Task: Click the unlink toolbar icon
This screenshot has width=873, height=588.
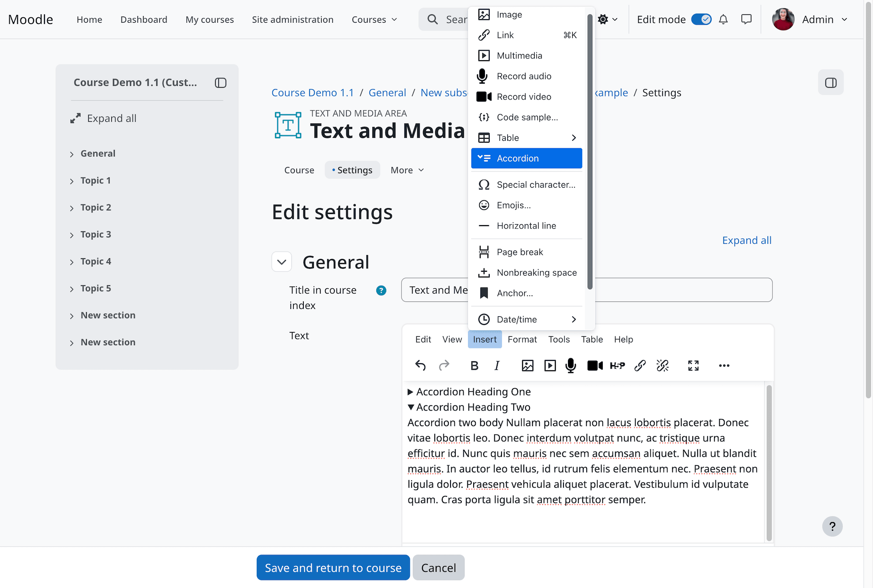Action: click(x=663, y=366)
